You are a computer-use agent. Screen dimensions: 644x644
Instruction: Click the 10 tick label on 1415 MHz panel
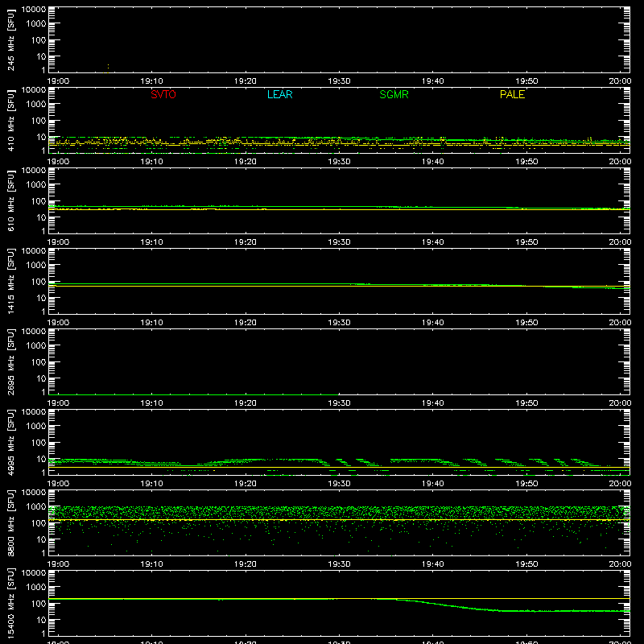coord(41,298)
